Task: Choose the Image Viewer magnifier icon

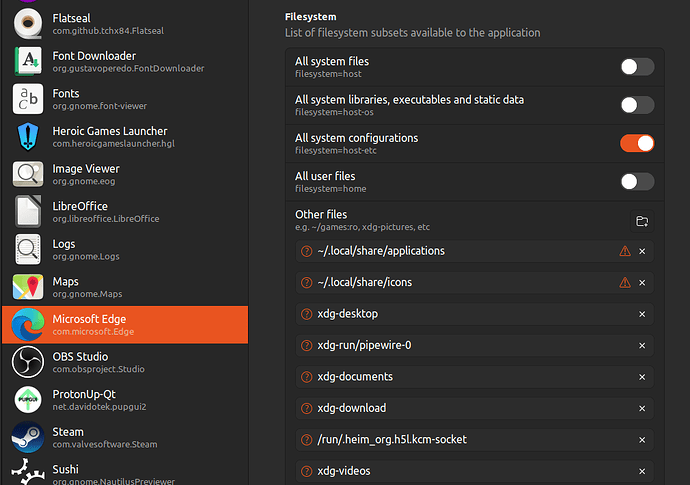Action: 28,174
